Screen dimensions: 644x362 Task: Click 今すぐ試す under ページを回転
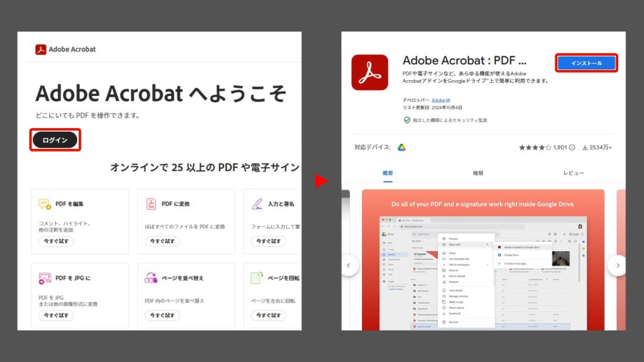click(268, 315)
